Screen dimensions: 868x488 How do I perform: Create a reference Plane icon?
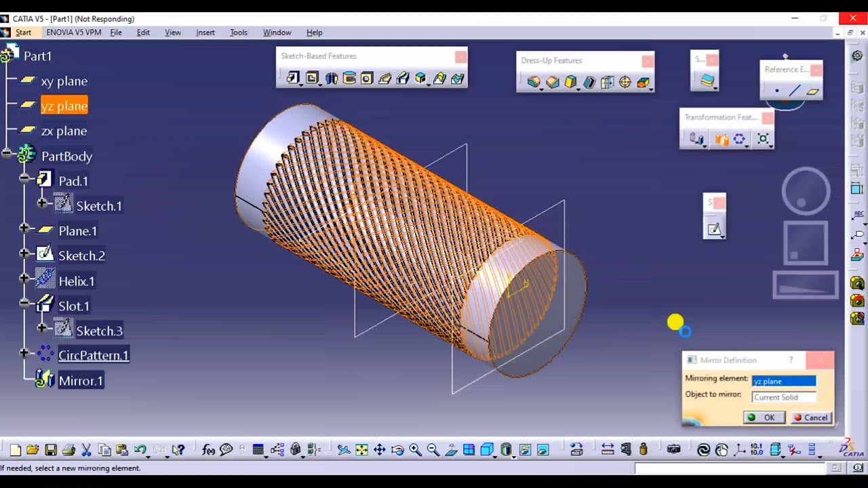(x=812, y=91)
